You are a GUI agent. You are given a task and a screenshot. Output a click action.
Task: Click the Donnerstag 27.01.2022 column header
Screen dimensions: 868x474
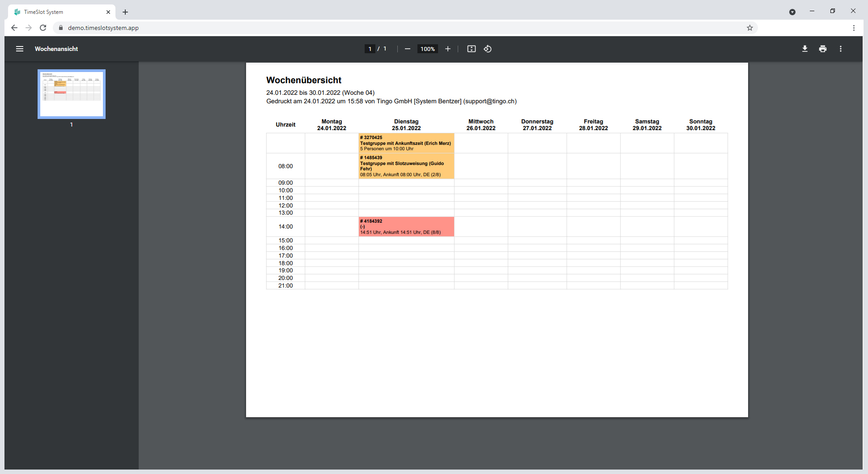coord(537,125)
